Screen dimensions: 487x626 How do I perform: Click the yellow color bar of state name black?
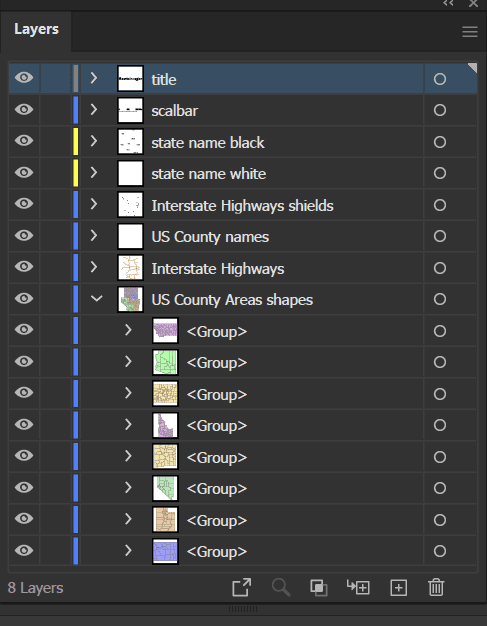(x=75, y=141)
